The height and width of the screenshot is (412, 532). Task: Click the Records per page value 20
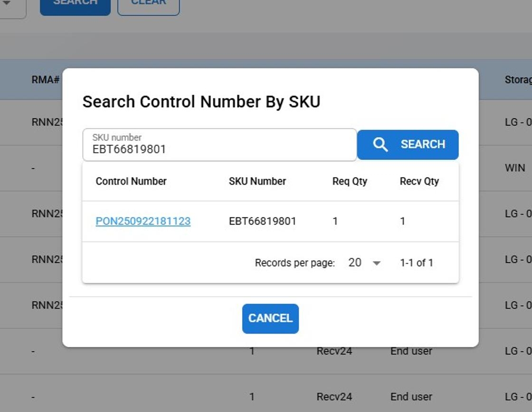click(x=355, y=262)
